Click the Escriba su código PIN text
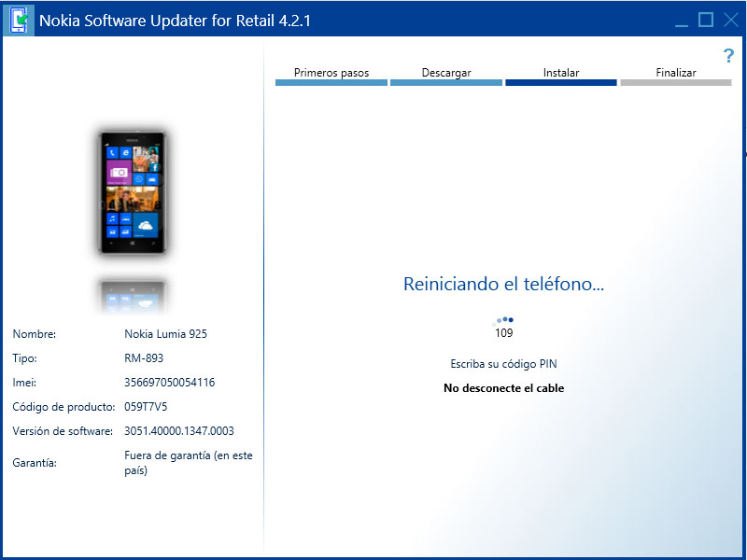747x560 pixels. click(x=503, y=364)
